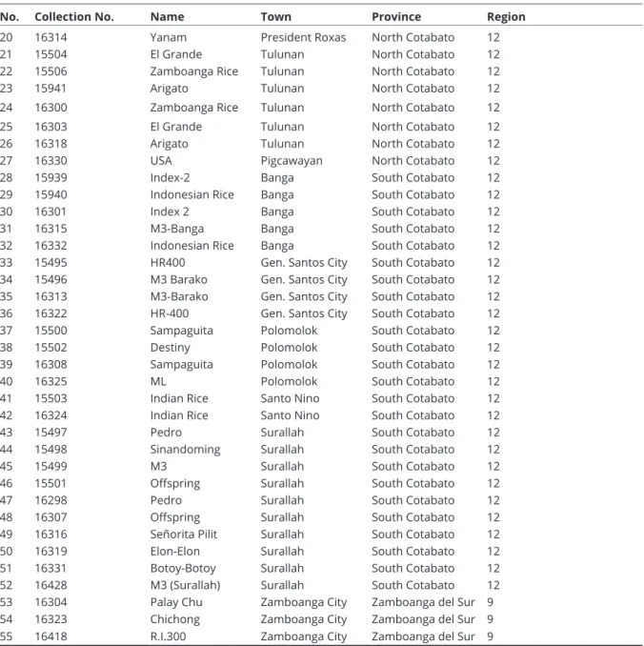Click the name "Index 2"
The image size is (644, 646).
(x=170, y=211)
